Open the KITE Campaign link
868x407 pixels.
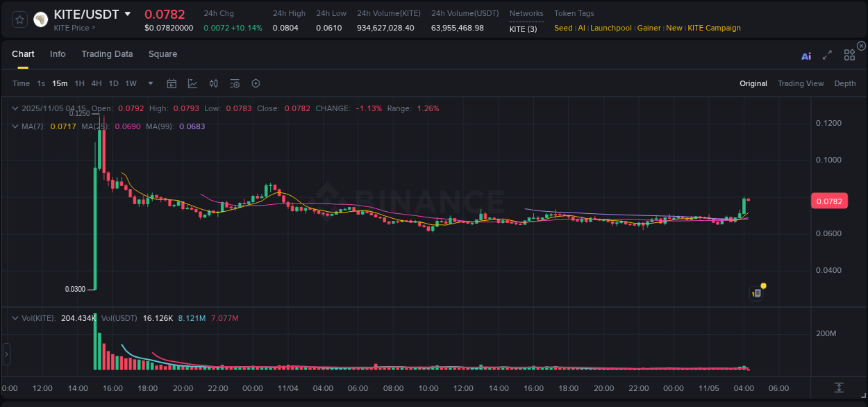point(714,28)
